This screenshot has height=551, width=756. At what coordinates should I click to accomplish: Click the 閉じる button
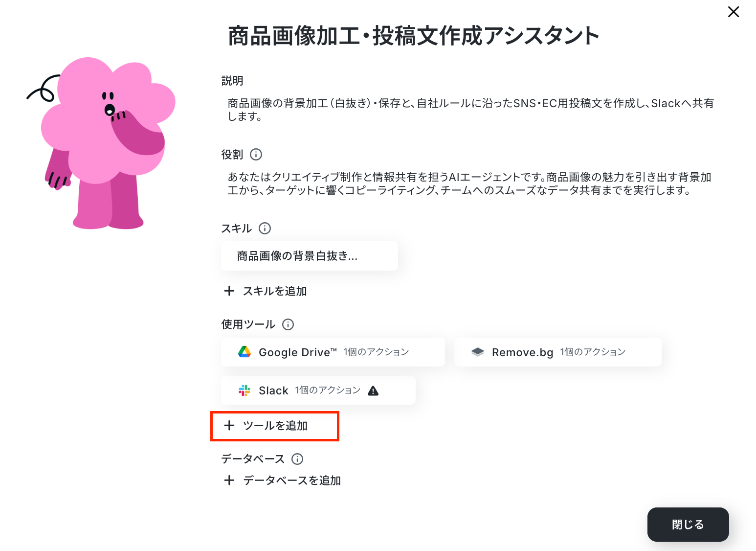point(688,525)
